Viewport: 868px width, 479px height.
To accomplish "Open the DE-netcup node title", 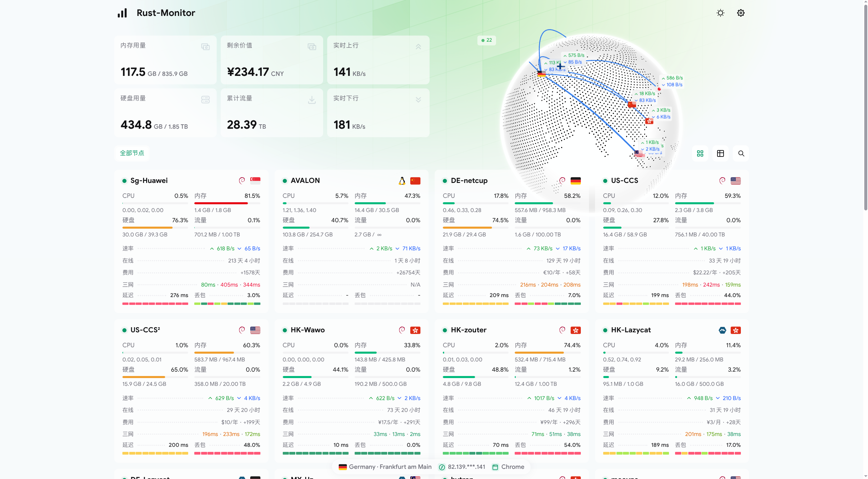I will (469, 181).
